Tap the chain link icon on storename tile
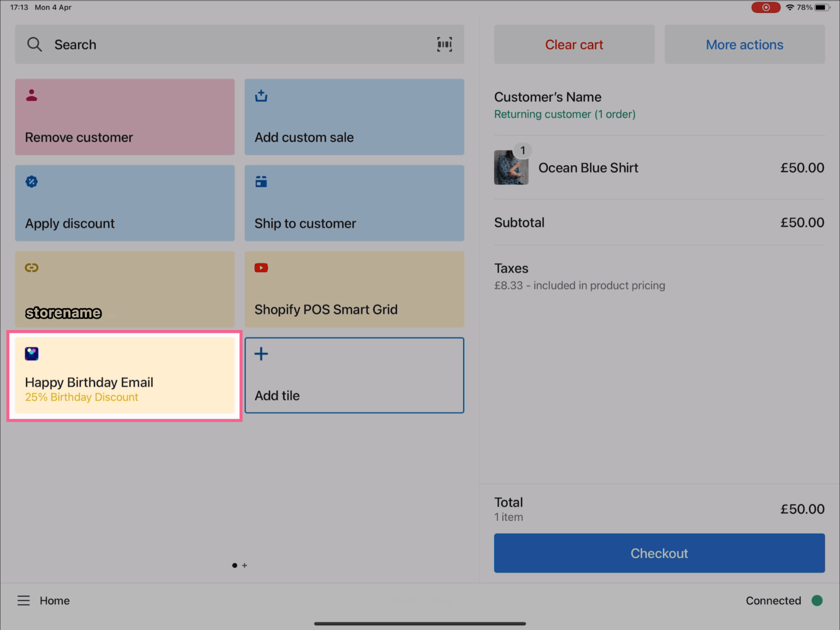This screenshot has height=630, width=840. (31, 267)
